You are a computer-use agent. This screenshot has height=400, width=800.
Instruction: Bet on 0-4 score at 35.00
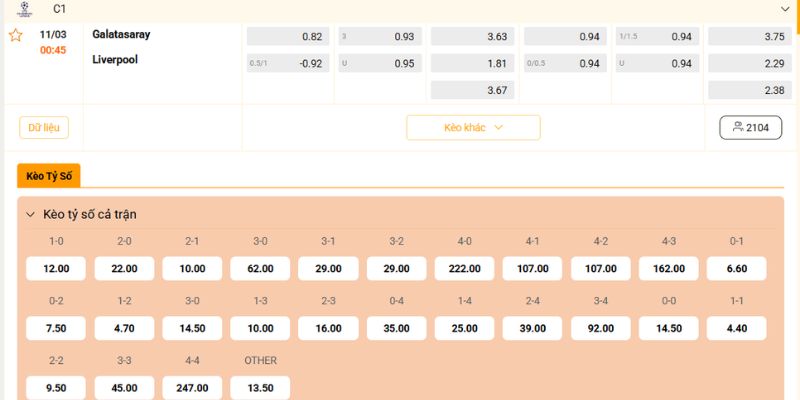tap(396, 328)
